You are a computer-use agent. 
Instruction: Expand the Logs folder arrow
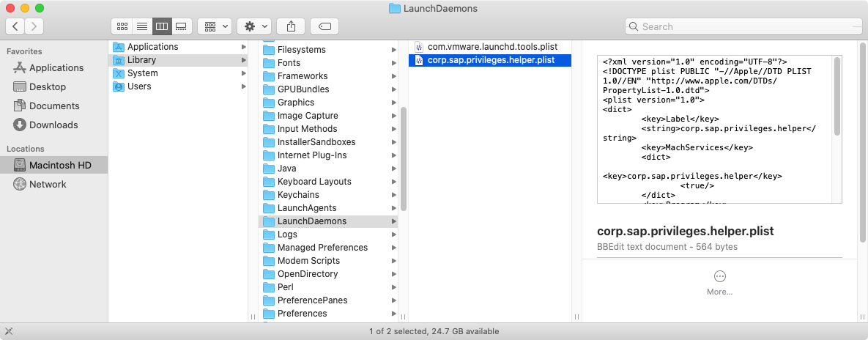393,234
